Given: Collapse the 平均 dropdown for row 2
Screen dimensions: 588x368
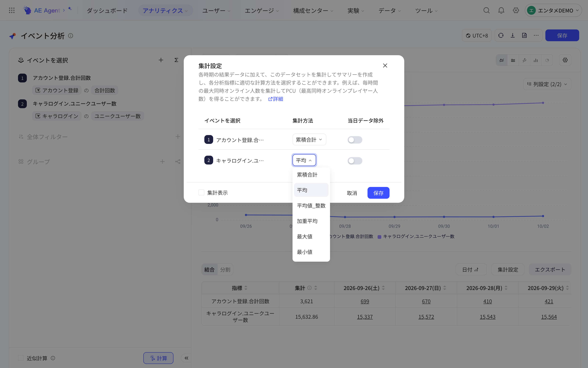Looking at the screenshot, I should 304,160.
